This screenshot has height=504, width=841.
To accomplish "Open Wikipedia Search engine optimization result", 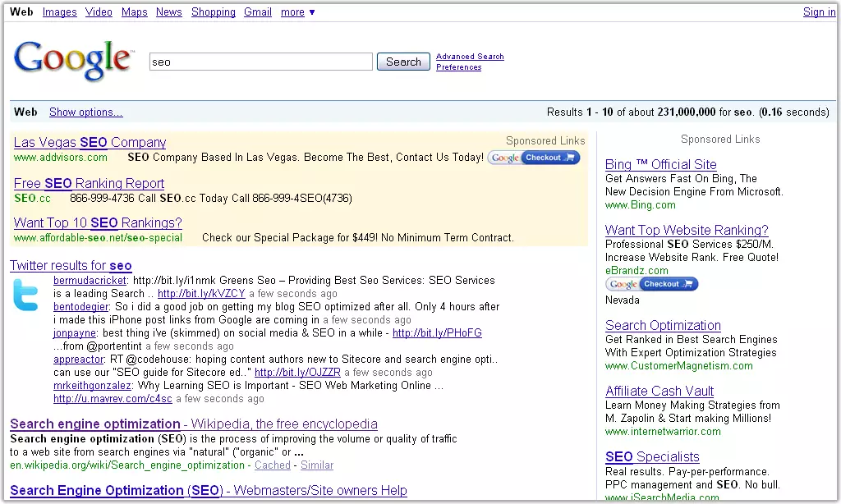I will tap(193, 424).
